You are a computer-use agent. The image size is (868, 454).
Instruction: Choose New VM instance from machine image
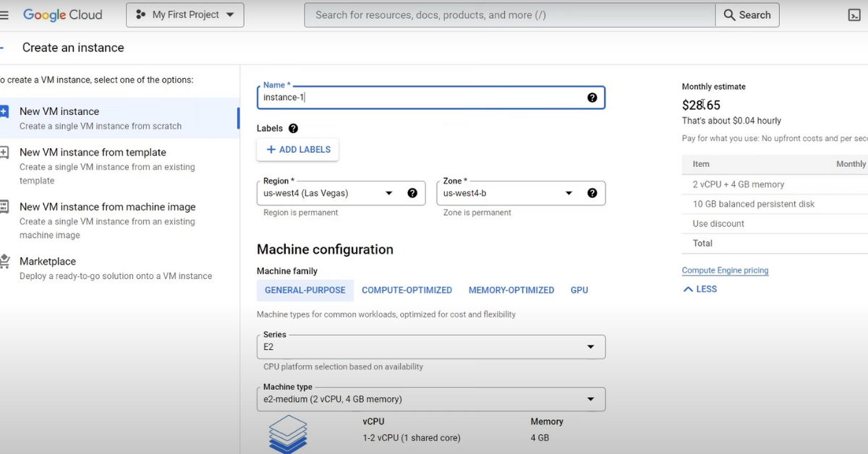tap(119, 220)
